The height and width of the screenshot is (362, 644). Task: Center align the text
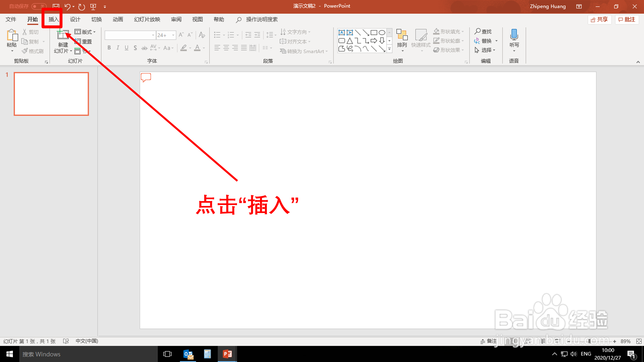pyautogui.click(x=226, y=48)
